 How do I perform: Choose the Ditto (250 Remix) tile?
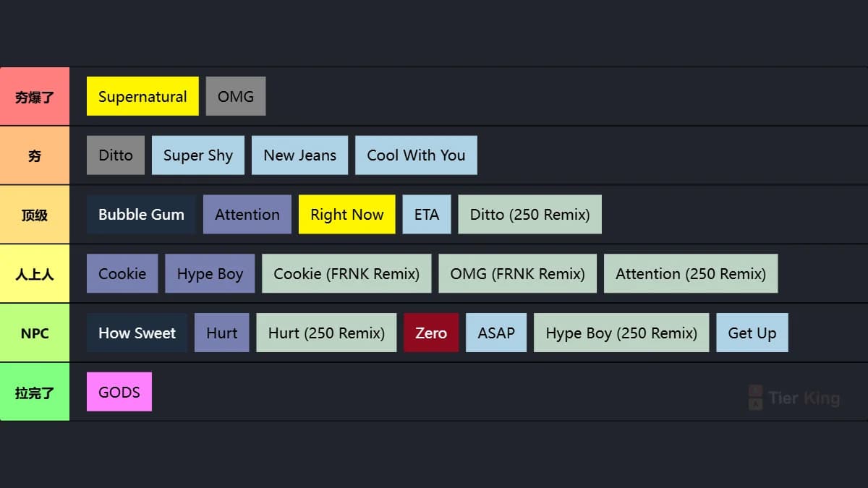click(529, 215)
